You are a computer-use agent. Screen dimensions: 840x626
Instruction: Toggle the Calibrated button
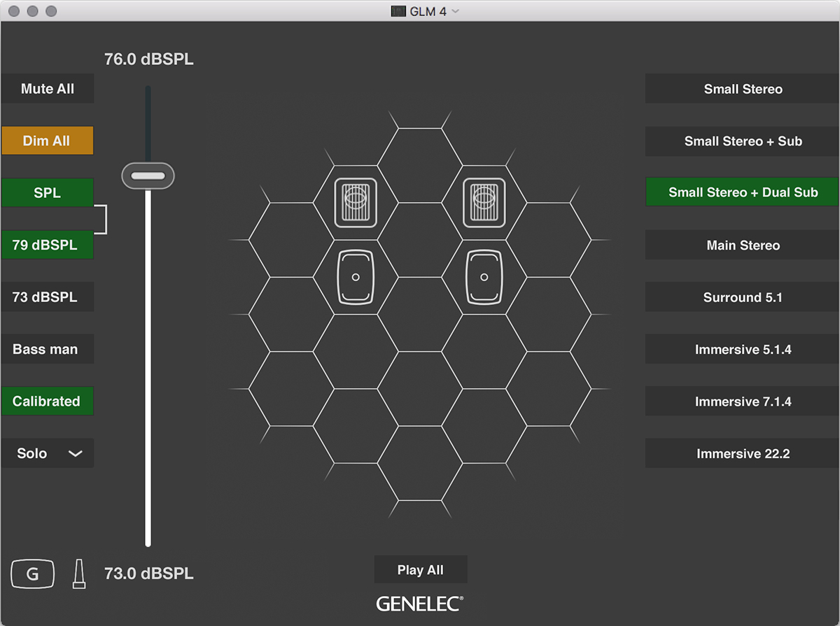47,401
